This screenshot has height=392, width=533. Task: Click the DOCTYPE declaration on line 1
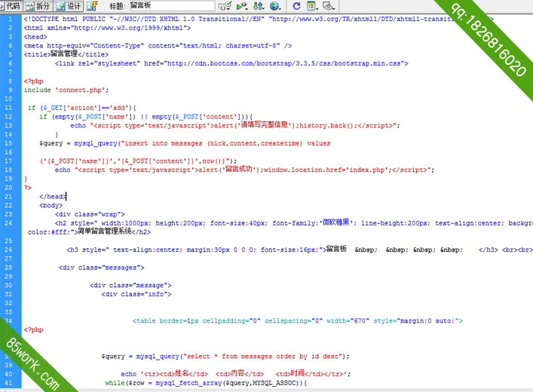(259, 19)
